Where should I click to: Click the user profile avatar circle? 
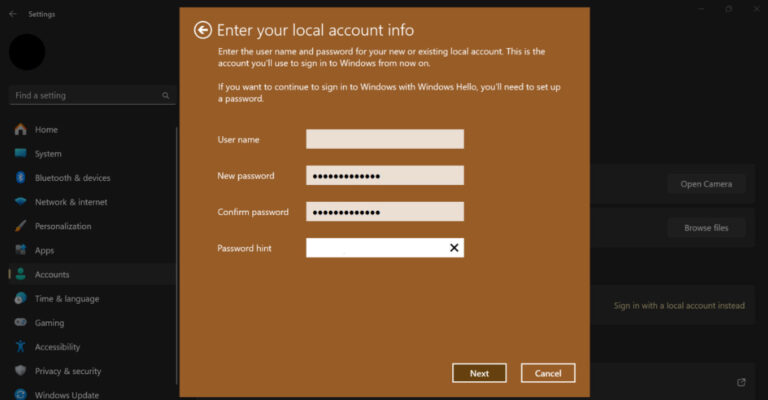(27, 52)
